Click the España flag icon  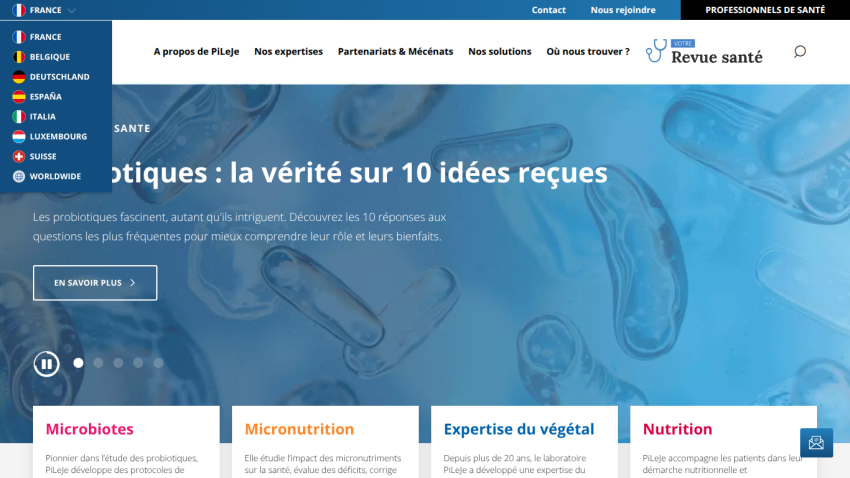[x=19, y=96]
